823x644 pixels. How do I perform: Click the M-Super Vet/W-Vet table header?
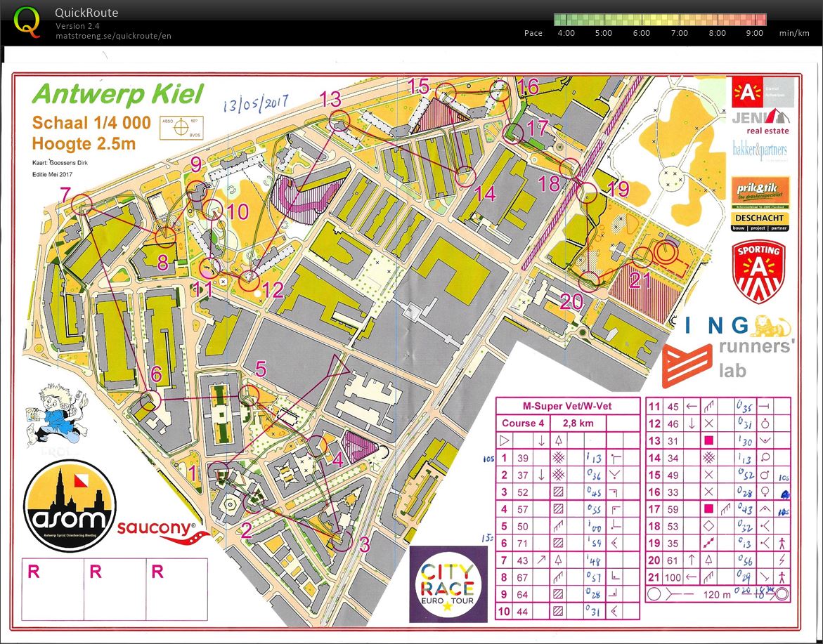(567, 406)
